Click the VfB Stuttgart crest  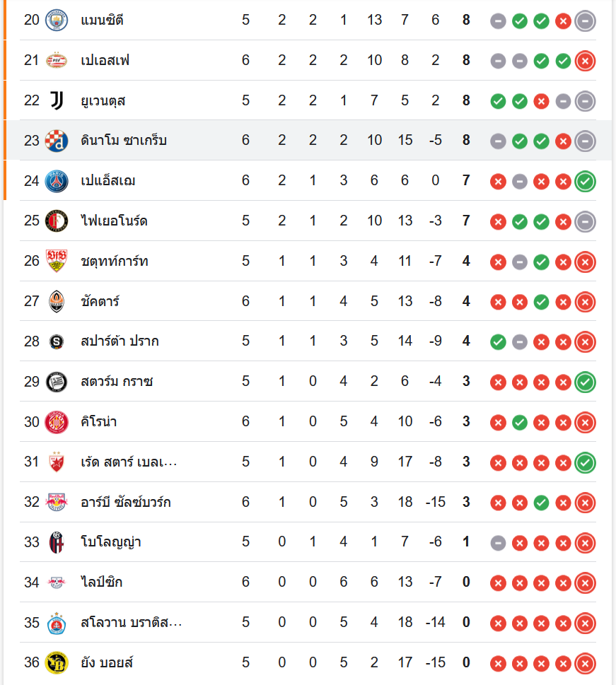(56, 262)
